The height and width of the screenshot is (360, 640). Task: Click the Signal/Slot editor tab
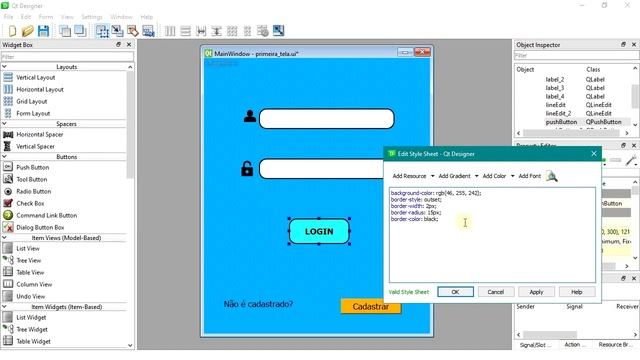click(535, 345)
